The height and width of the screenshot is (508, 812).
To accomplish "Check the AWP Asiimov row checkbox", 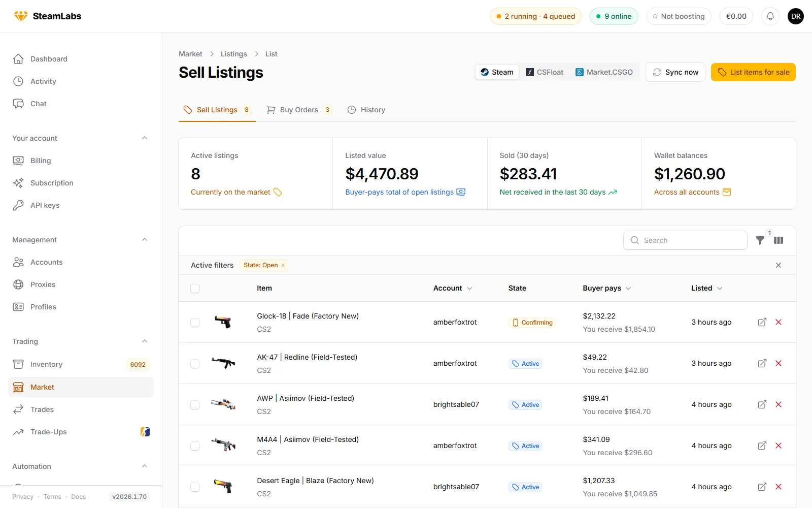I will (x=195, y=405).
